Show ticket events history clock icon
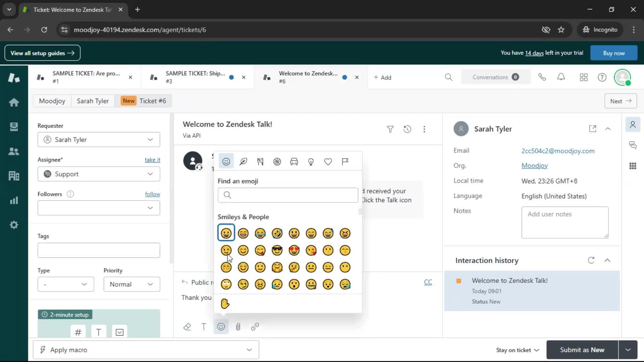This screenshot has width=644, height=362. [x=407, y=129]
